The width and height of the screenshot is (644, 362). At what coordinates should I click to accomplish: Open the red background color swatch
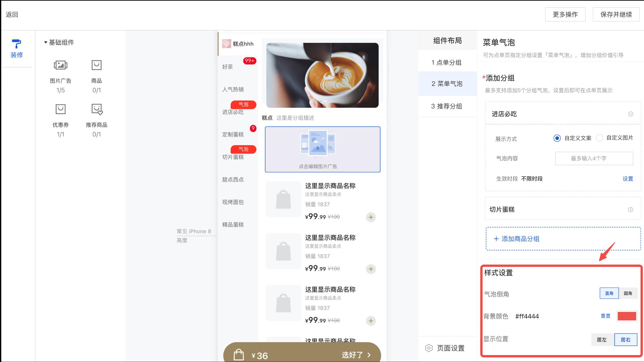click(x=627, y=316)
